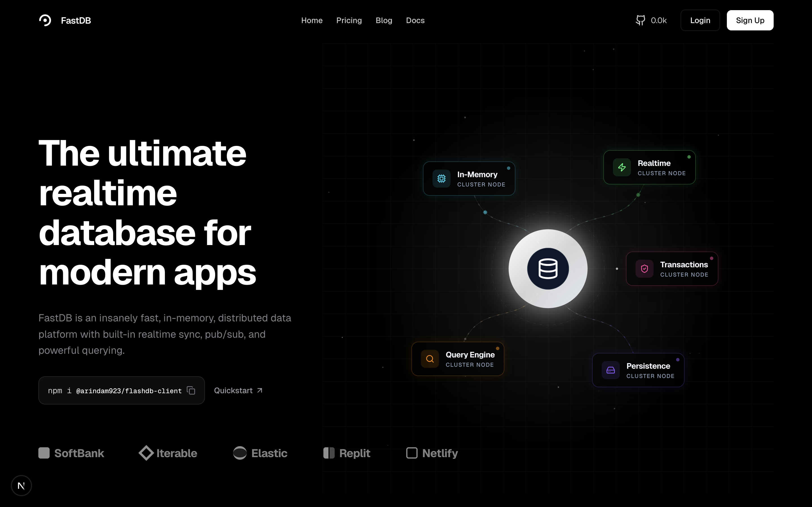Click the Persistence node drive icon
The width and height of the screenshot is (812, 507).
click(x=611, y=370)
